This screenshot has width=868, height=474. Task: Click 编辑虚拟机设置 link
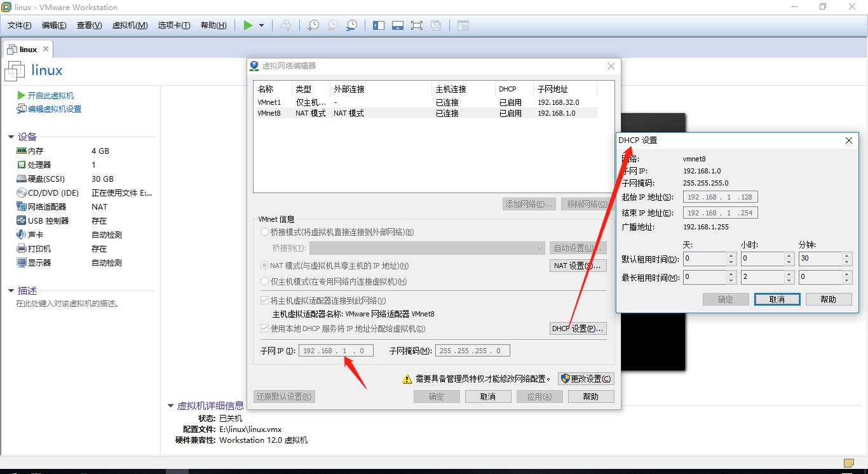(x=55, y=109)
